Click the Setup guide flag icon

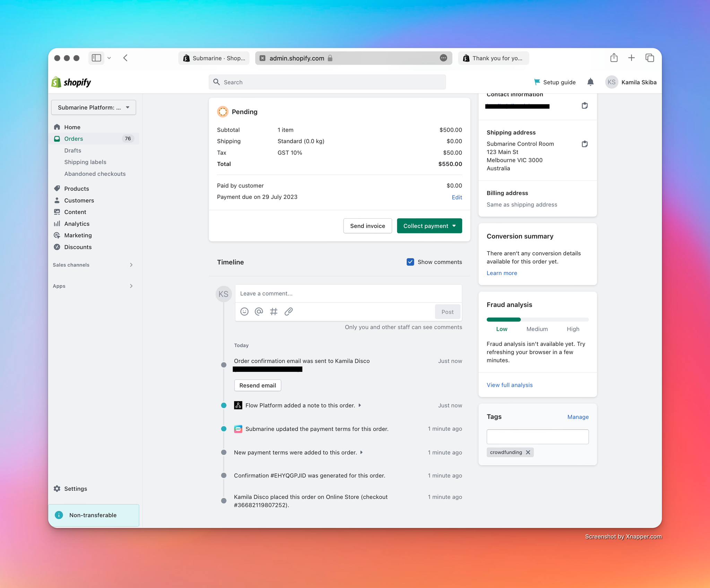(537, 82)
